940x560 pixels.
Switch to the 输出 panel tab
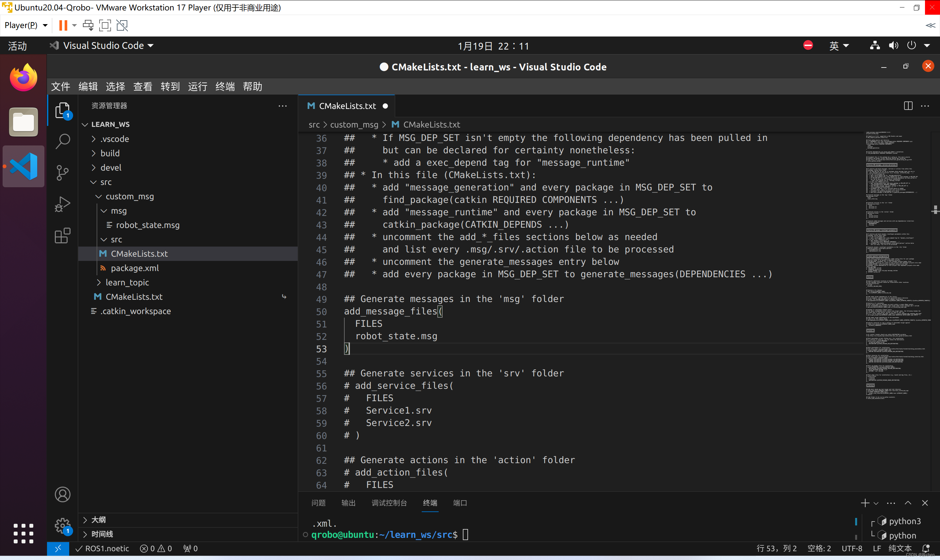(348, 503)
